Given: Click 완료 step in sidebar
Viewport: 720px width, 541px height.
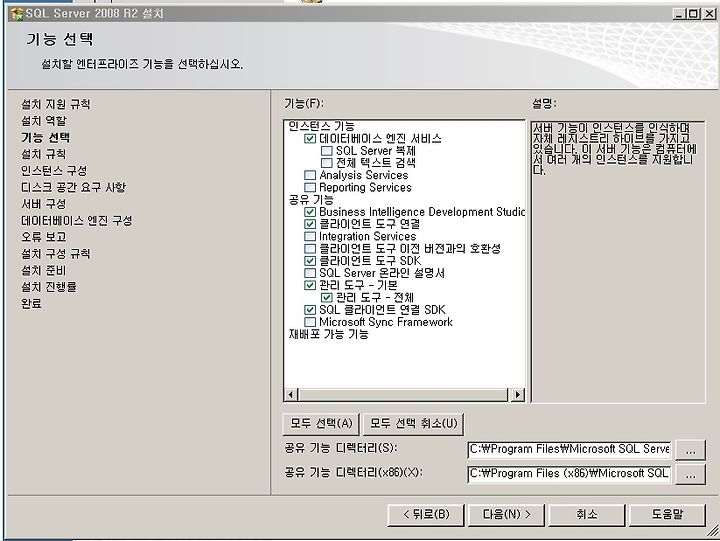Looking at the screenshot, I should pos(31,304).
